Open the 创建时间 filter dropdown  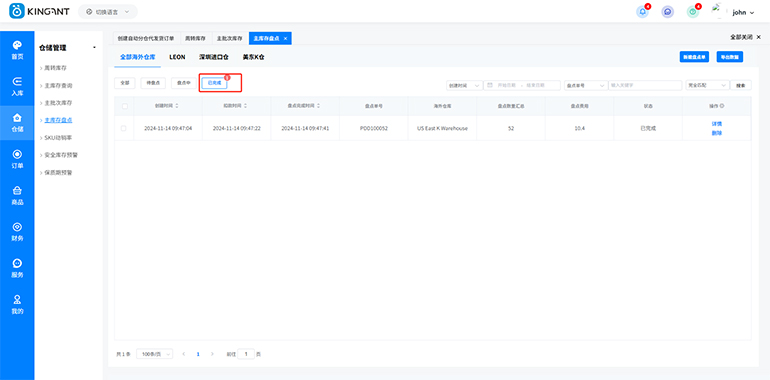[464, 85]
